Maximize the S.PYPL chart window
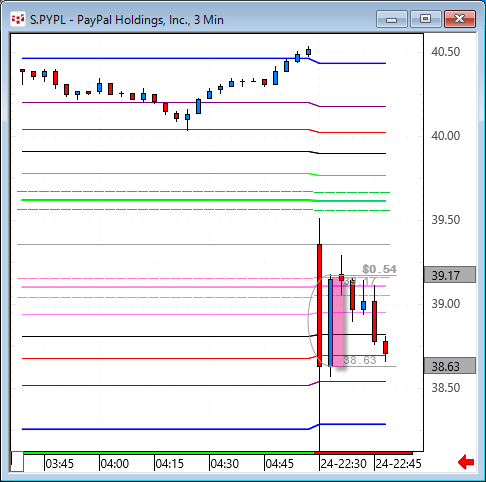This screenshot has height=482, width=486. click(x=425, y=19)
